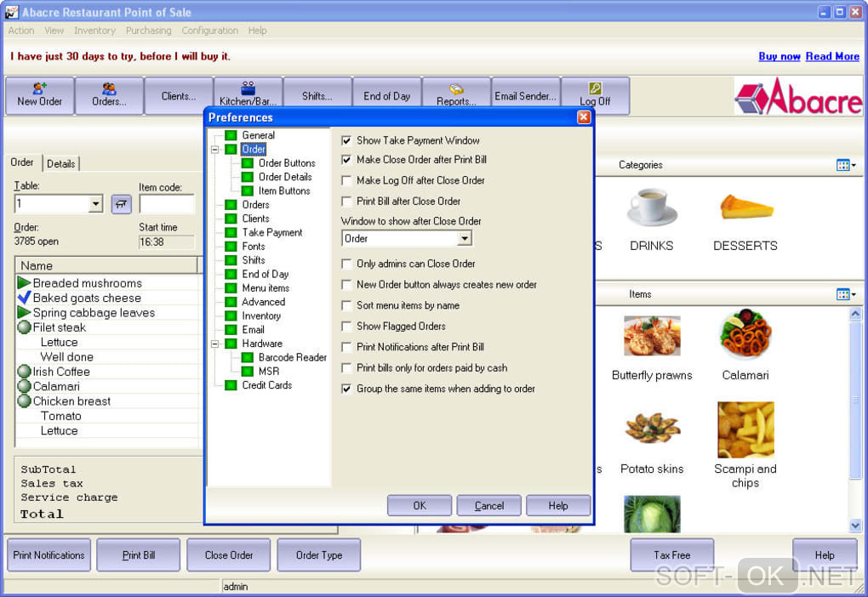Select Item Buttons in preferences tree
Screen dimensions: 868x597
pos(284,190)
